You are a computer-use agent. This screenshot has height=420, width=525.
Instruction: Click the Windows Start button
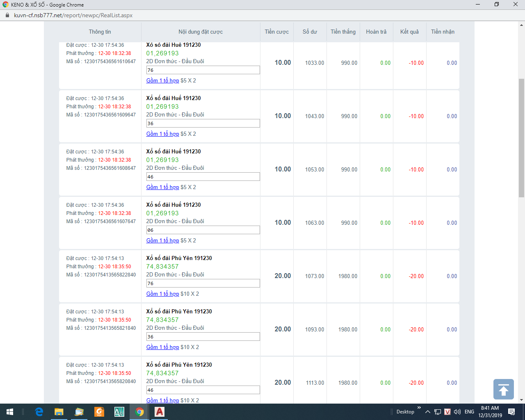click(x=10, y=412)
